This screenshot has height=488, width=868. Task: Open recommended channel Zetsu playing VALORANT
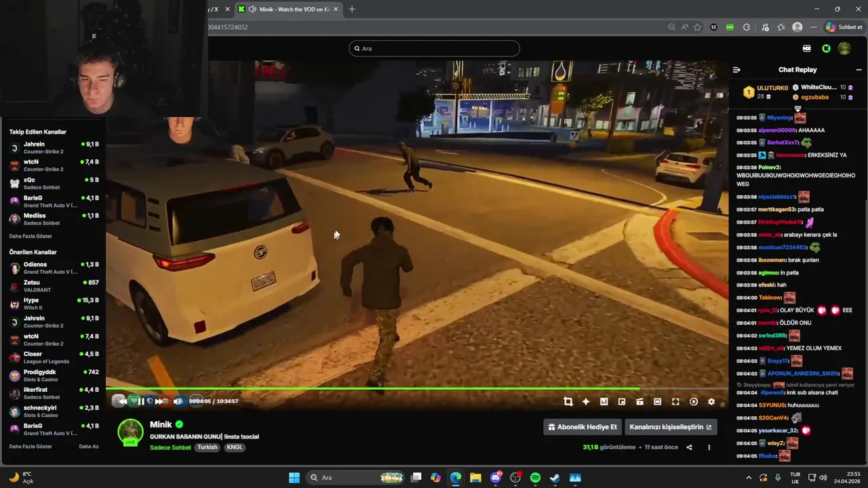pos(54,286)
